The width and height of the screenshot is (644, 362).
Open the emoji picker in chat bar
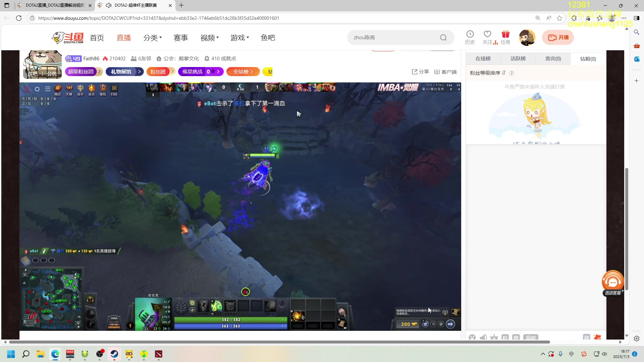coord(472,337)
